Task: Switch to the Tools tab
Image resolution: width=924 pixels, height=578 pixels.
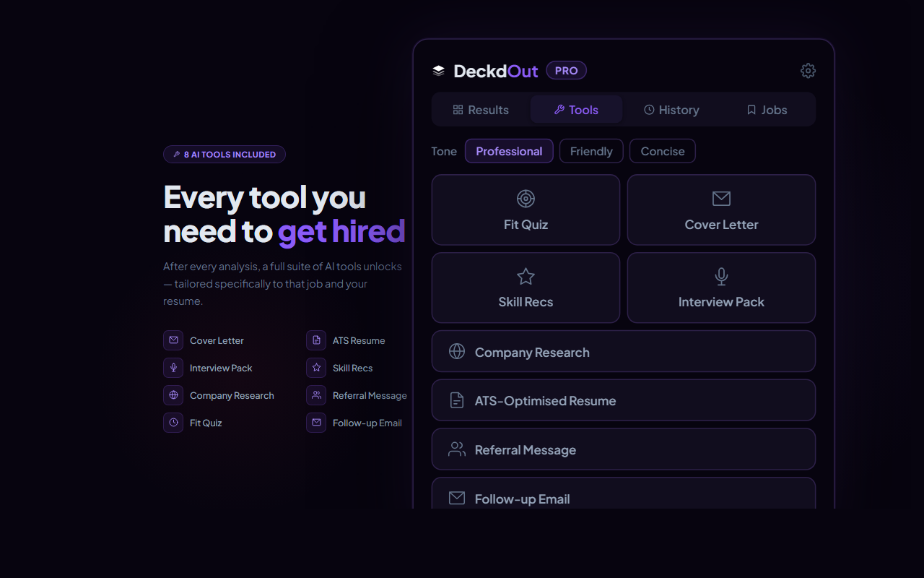Action: click(576, 110)
